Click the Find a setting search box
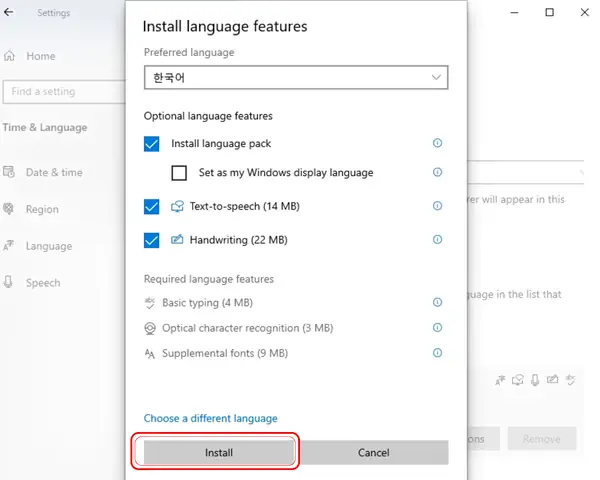The height and width of the screenshot is (480, 600). point(64,91)
